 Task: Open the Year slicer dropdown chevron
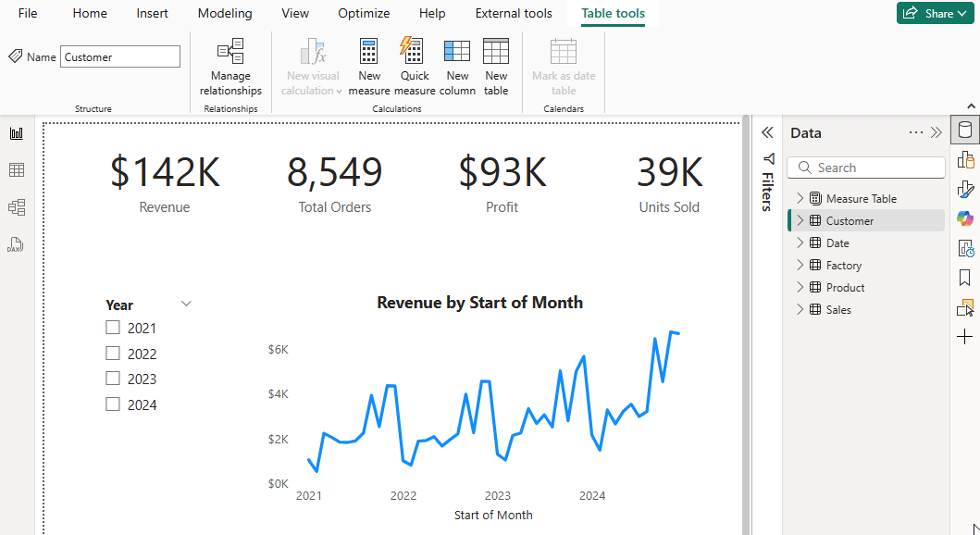[x=186, y=304]
